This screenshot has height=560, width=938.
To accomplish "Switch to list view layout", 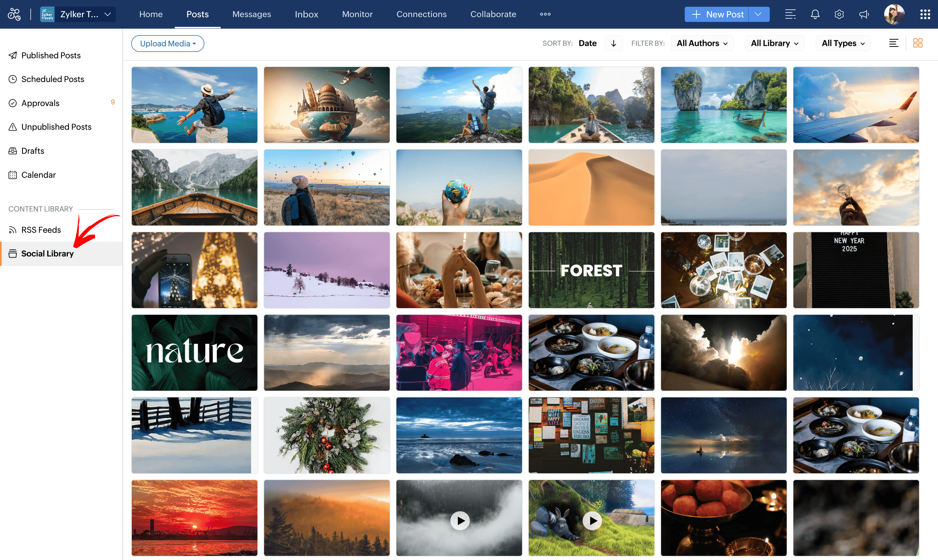I will click(893, 43).
